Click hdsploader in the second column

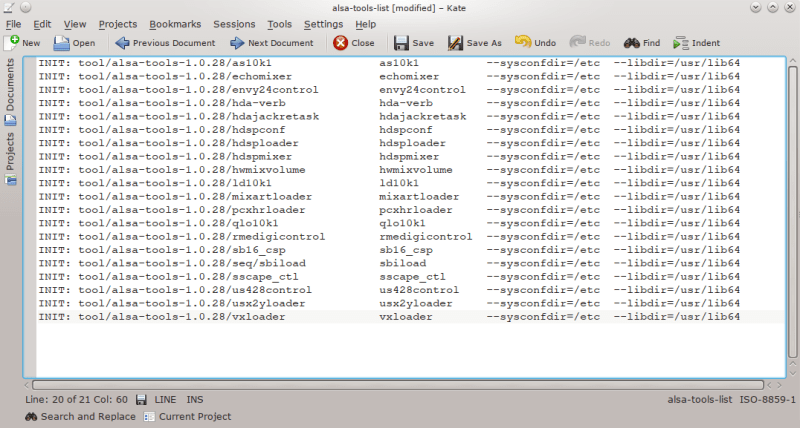pyautogui.click(x=412, y=143)
